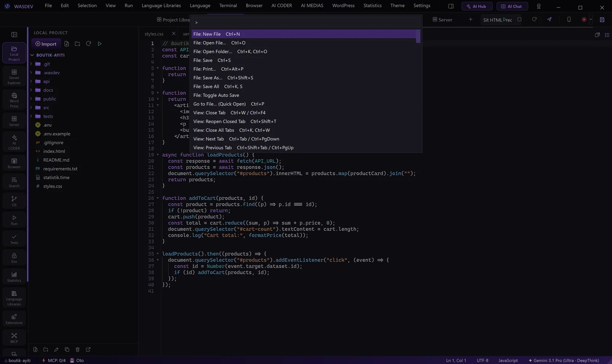The width and height of the screenshot is (612, 364).
Task: Click the JavaScript language mode in status bar
Action: click(508, 360)
